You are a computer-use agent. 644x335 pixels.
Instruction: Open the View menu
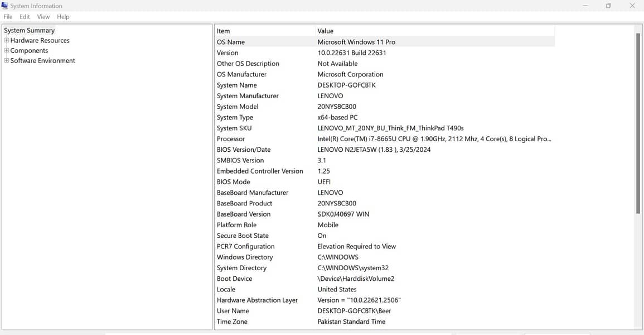[43, 17]
